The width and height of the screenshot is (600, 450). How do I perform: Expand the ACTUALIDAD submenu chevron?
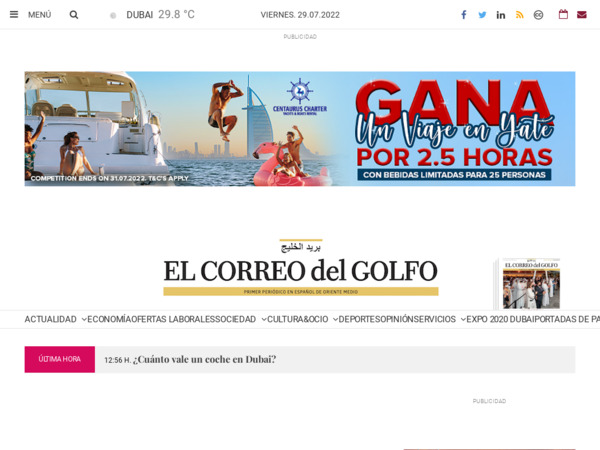tap(84, 320)
